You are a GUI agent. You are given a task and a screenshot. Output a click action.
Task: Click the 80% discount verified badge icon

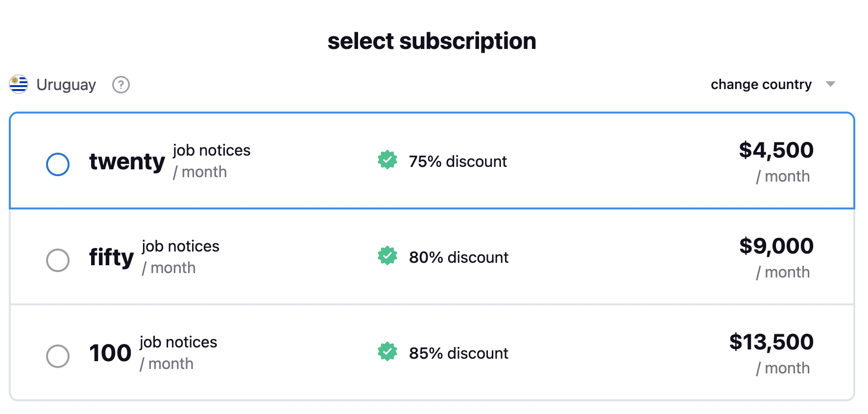(x=387, y=255)
